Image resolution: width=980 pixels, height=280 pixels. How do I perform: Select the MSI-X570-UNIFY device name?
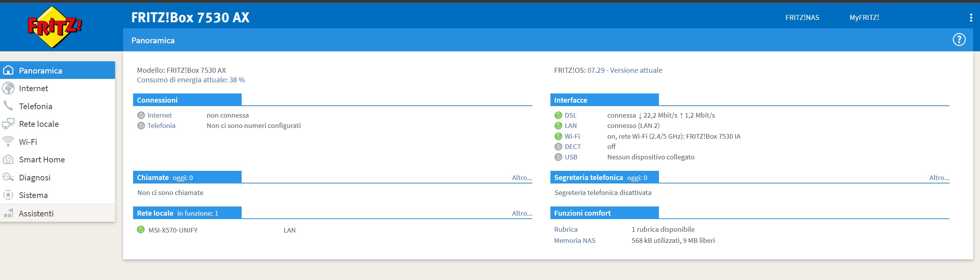(x=173, y=230)
